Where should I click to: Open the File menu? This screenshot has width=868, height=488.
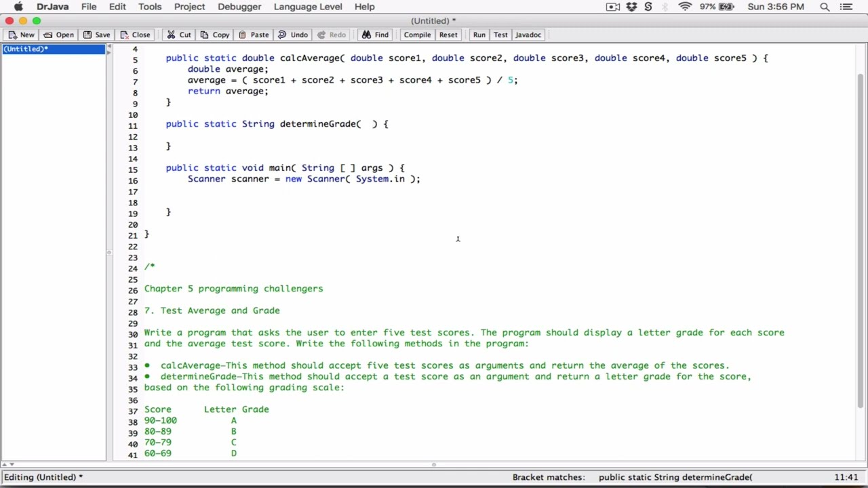(89, 7)
